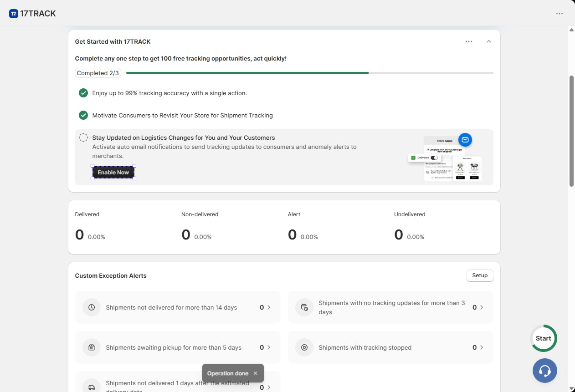Viewport: 575px width, 392px height.
Task: Click 'Motivate Consumers to Revisit Your Store' step
Action: 182,115
